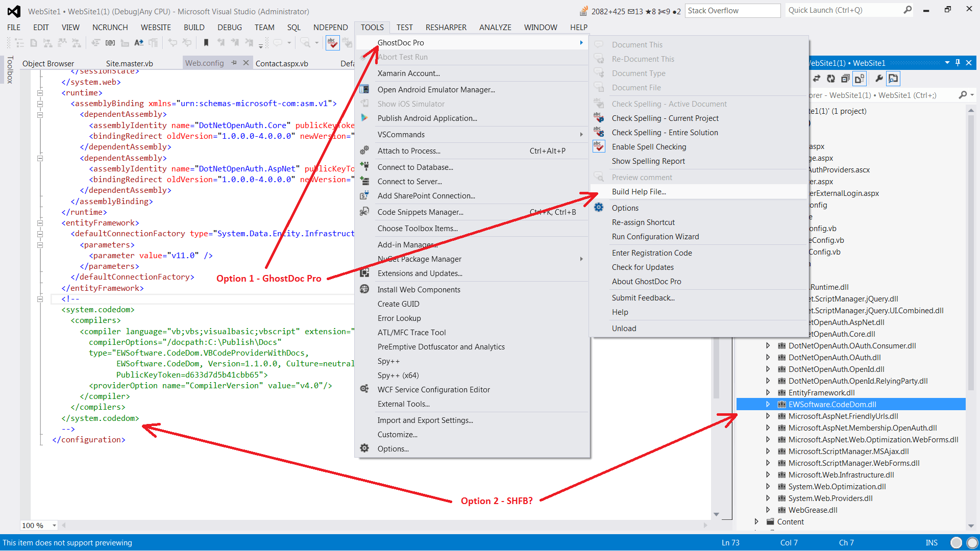Expand the EntityFramework.dll node
This screenshot has width=980, height=551.
(768, 392)
